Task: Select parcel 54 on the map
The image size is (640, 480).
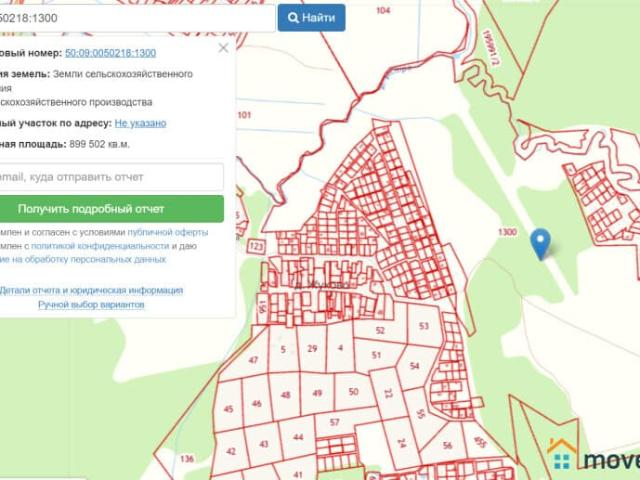Action: coord(414,366)
